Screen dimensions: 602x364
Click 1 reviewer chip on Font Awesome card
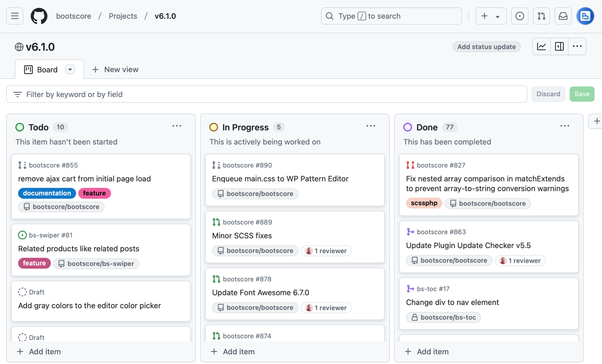(x=326, y=307)
